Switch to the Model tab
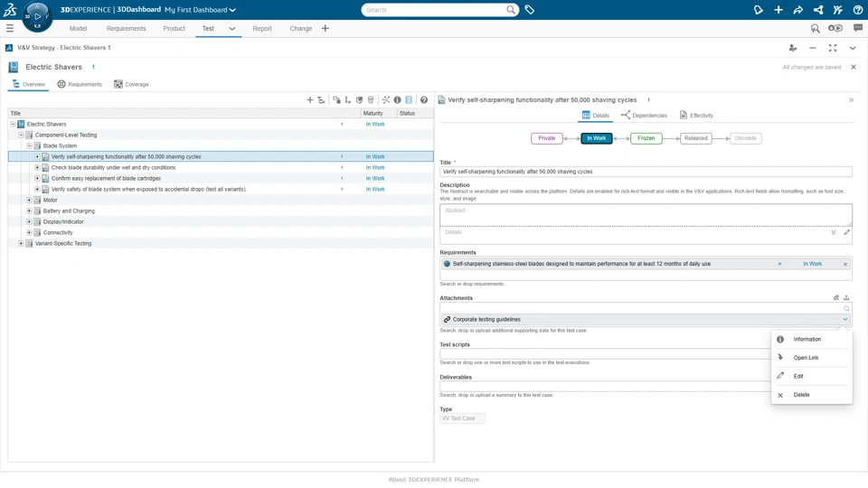Screen dimensions: 868x488 pyautogui.click(x=78, y=29)
